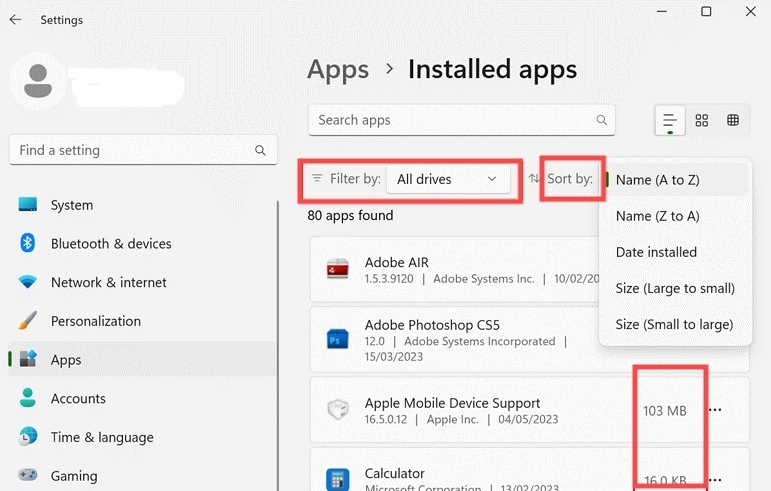771x491 pixels.
Task: Select the Adobe Photoshop CS5 entry title
Action: click(432, 325)
